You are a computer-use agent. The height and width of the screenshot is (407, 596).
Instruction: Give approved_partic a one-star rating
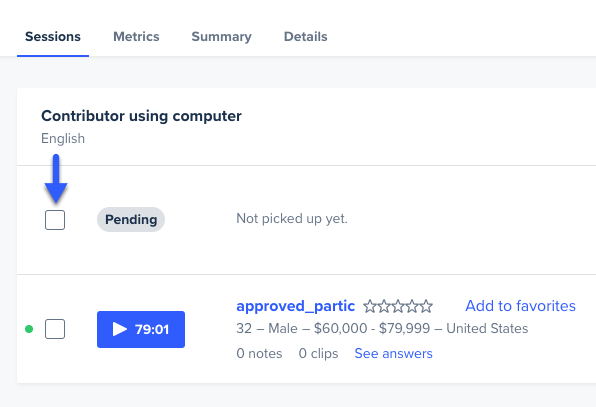coord(370,306)
